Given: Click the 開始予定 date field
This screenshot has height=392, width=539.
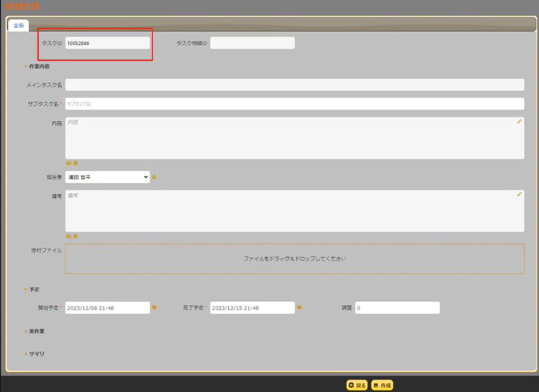Looking at the screenshot, I should pyautogui.click(x=107, y=308).
